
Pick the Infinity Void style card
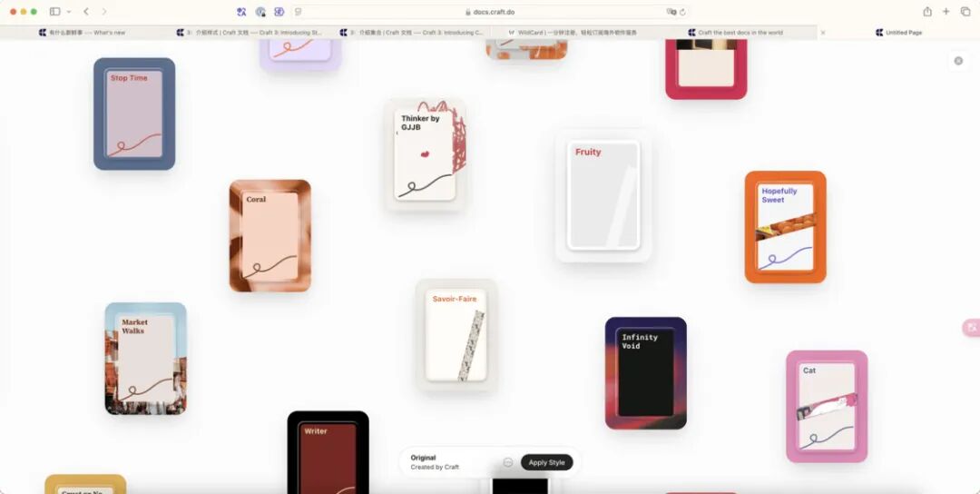pos(646,373)
